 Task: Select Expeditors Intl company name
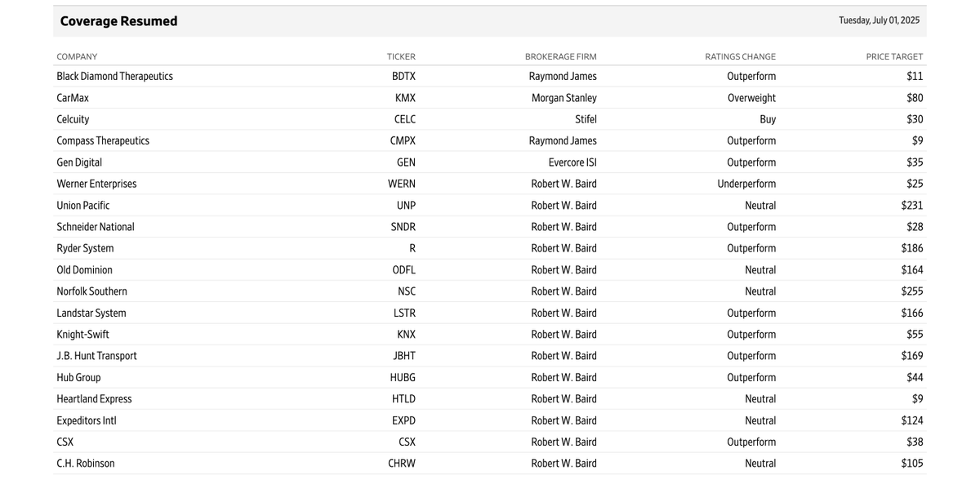87,421
